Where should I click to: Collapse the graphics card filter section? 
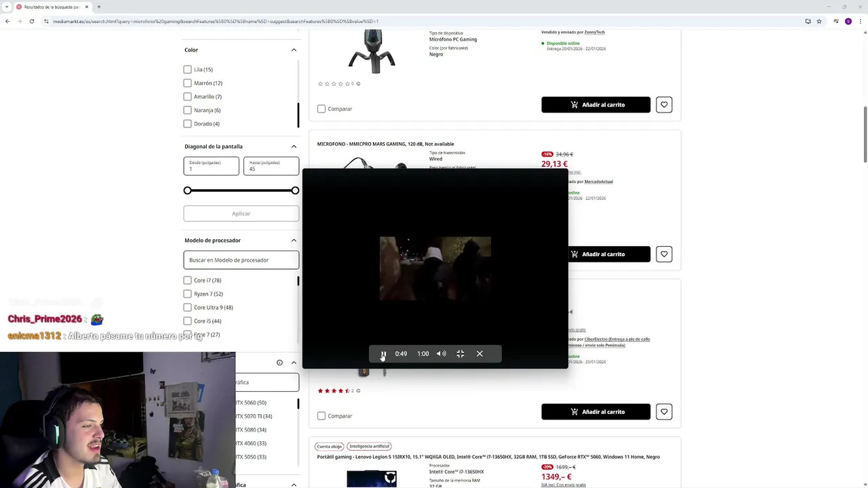click(294, 363)
